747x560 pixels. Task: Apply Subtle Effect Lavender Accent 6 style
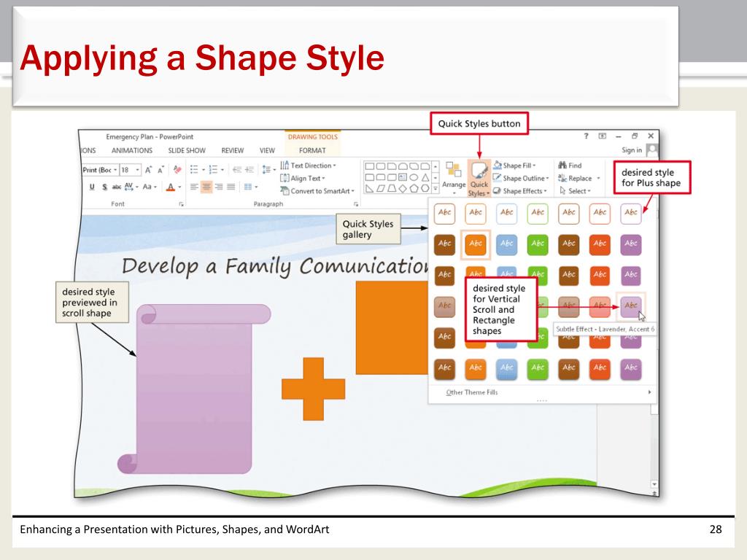tap(631, 306)
